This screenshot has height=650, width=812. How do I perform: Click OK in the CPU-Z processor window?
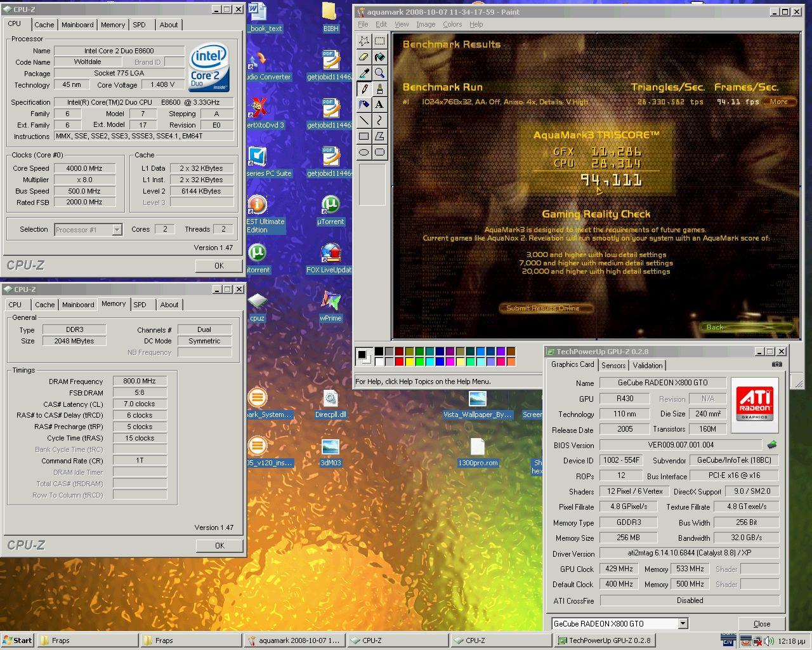219,266
